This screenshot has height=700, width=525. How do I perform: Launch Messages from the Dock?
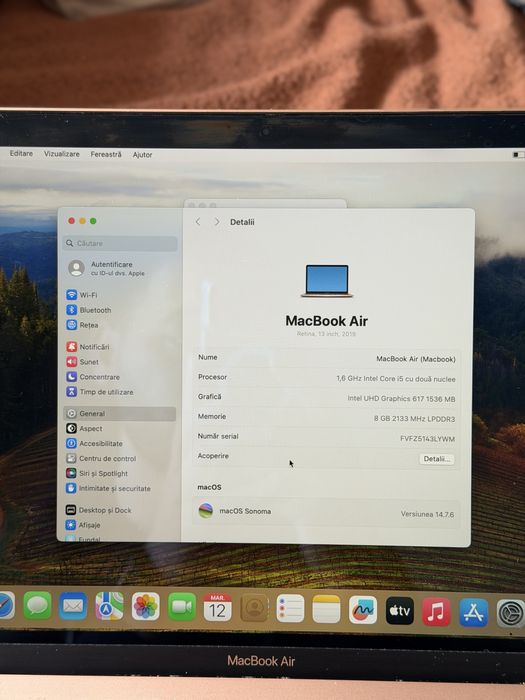(37, 606)
